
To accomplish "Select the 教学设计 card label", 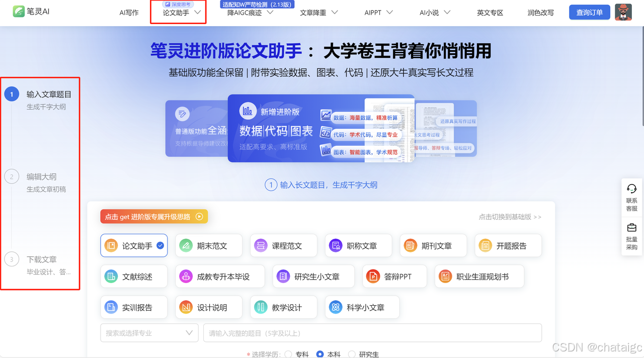I will (287, 307).
